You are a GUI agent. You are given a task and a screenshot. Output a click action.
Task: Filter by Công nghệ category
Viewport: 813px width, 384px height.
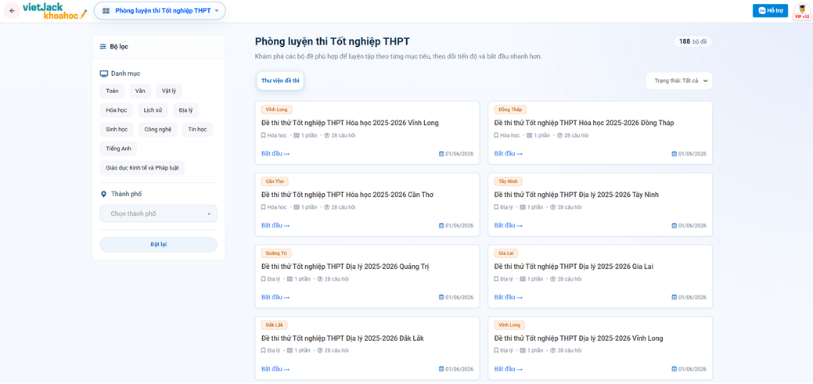(158, 130)
